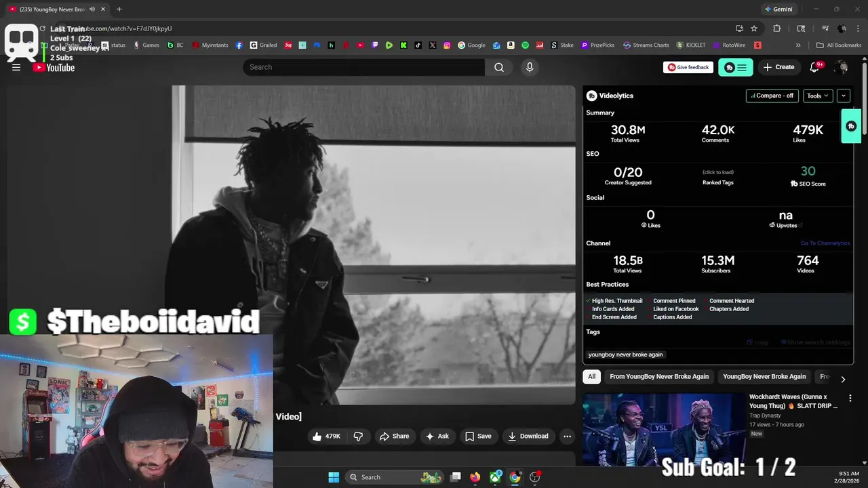The image size is (868, 488).
Task: Start voice search with the microphone
Action: pyautogui.click(x=530, y=67)
